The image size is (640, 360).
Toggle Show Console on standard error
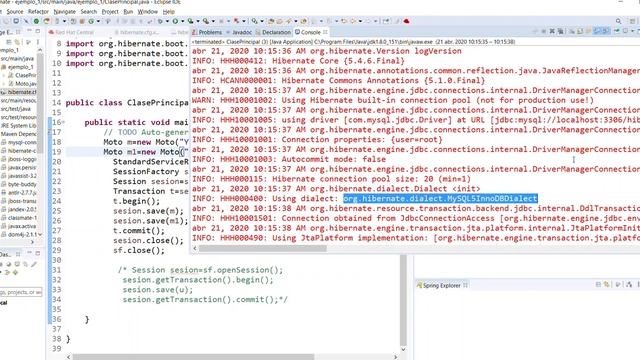click(x=605, y=31)
